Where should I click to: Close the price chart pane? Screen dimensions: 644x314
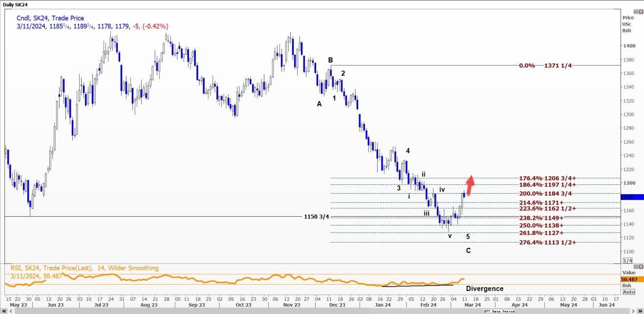pyautogui.click(x=641, y=11)
